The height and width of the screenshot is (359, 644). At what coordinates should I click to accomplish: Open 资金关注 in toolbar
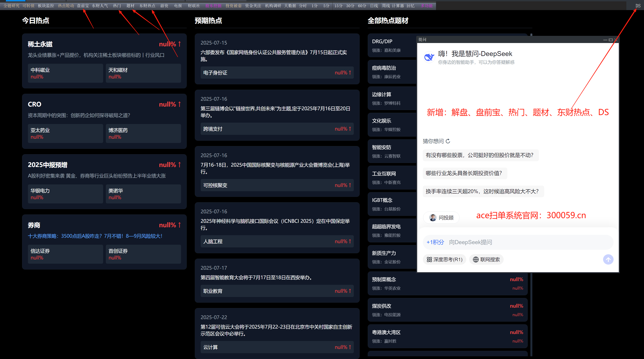(253, 6)
